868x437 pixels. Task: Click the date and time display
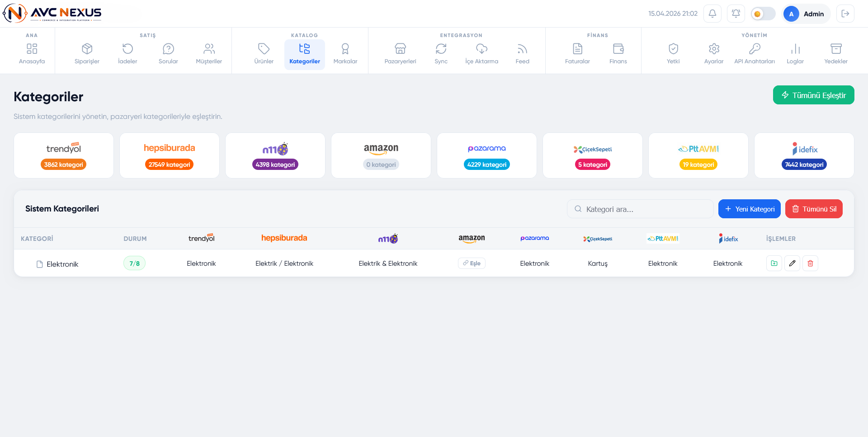[673, 14]
